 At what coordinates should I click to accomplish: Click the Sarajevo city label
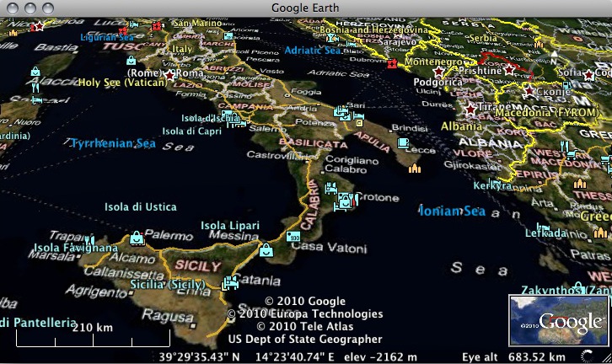point(397,41)
